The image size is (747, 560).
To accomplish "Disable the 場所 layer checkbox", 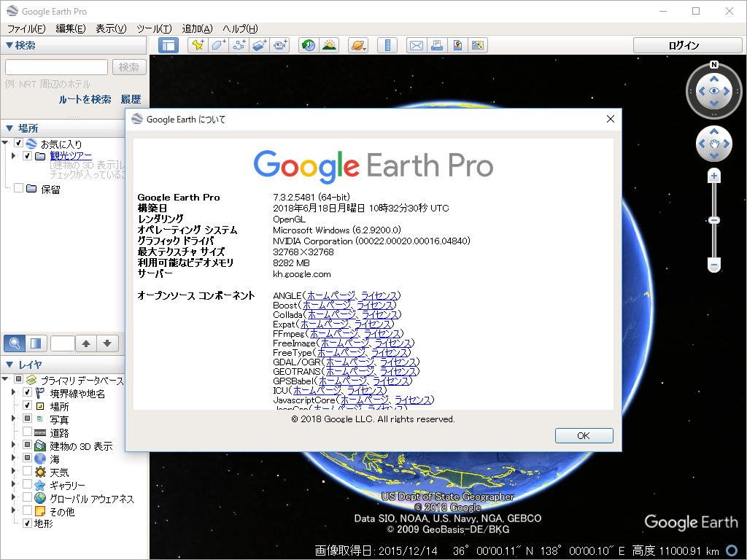I will click(x=26, y=405).
